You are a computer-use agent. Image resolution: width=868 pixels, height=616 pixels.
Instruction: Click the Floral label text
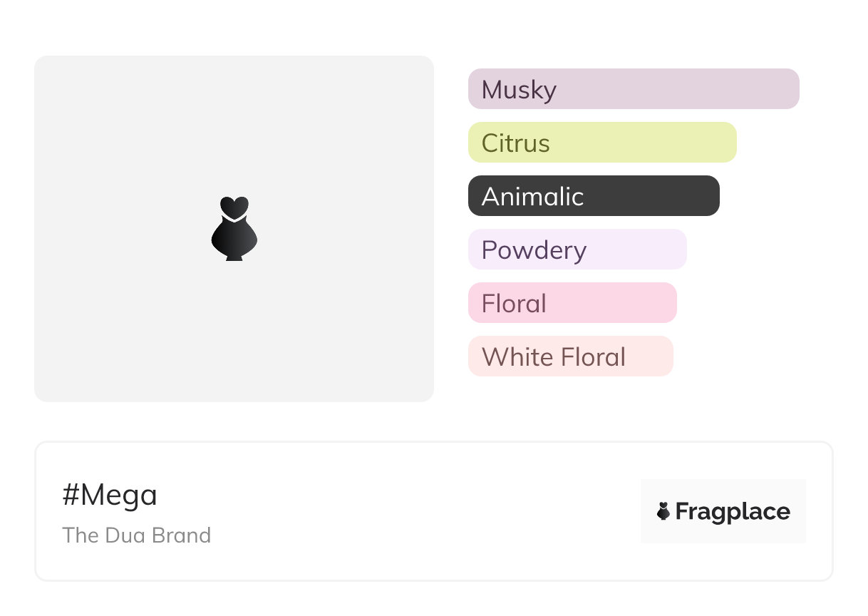click(514, 304)
